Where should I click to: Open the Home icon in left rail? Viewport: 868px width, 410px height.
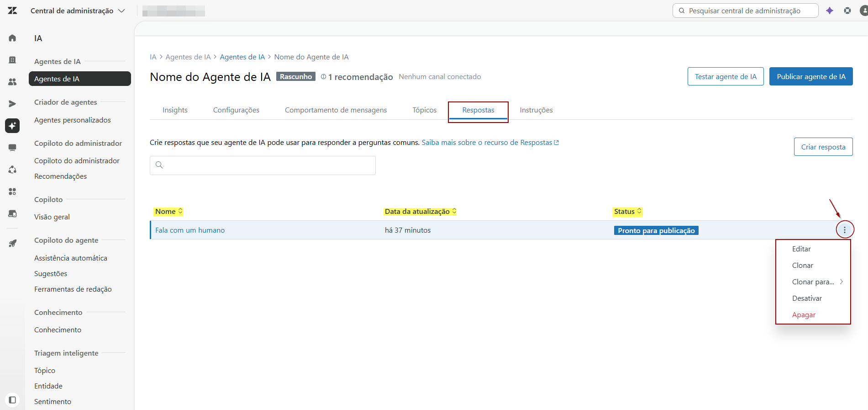[12, 38]
